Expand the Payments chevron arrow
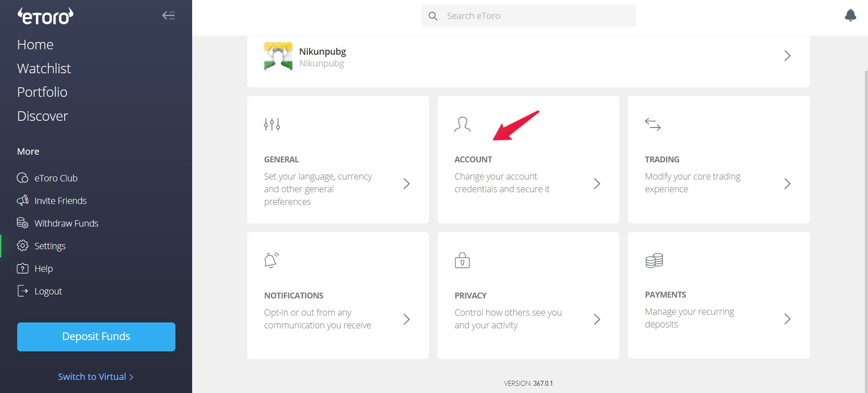Screen dimensions: 868x393 coord(787,319)
